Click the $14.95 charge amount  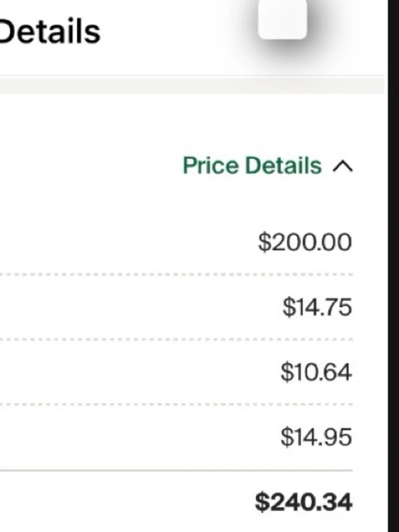[316, 437]
